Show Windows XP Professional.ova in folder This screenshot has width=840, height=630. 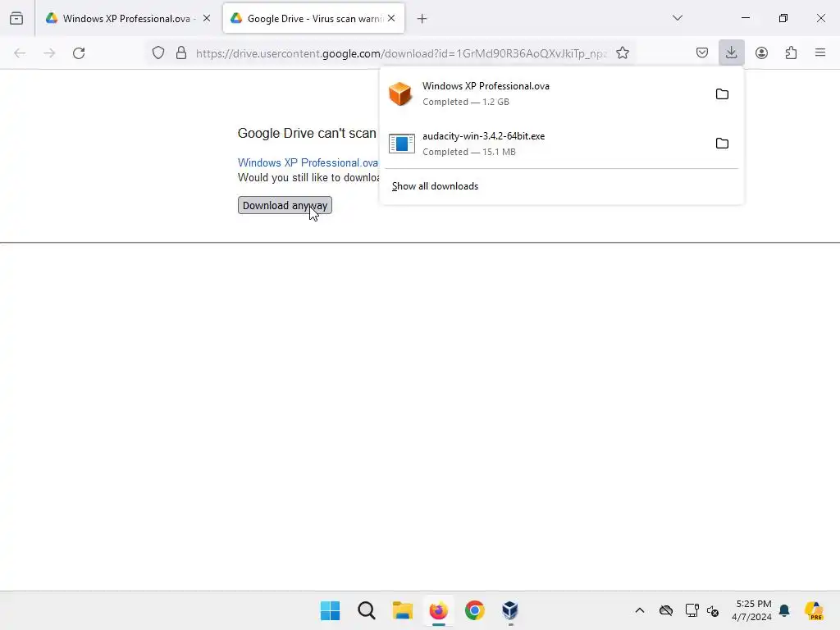[722, 94]
